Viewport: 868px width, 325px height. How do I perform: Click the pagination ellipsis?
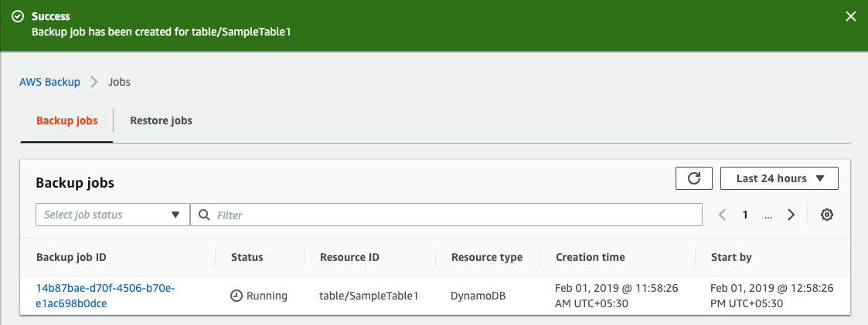click(x=768, y=215)
